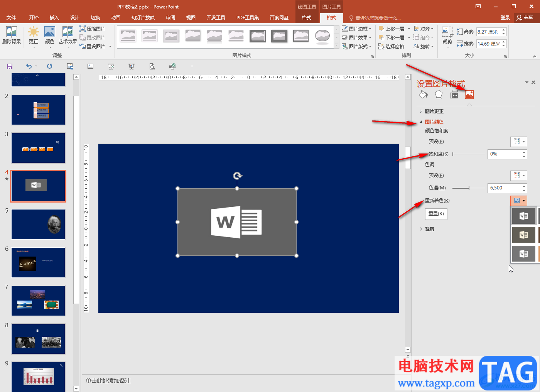Open Artistic Effects (艺术效果)

tap(68, 37)
